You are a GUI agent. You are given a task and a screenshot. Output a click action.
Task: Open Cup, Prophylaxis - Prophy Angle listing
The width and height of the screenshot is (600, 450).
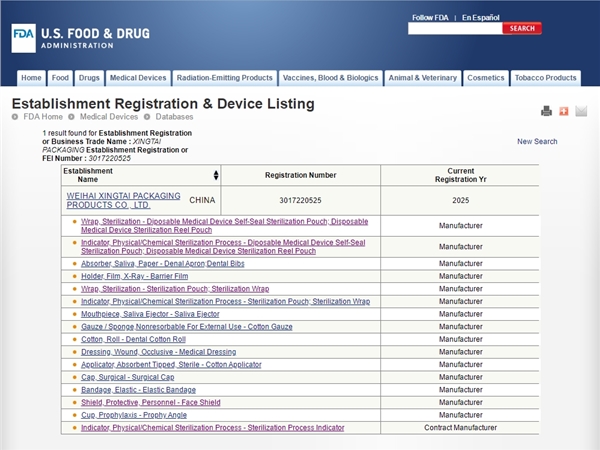coord(134,415)
